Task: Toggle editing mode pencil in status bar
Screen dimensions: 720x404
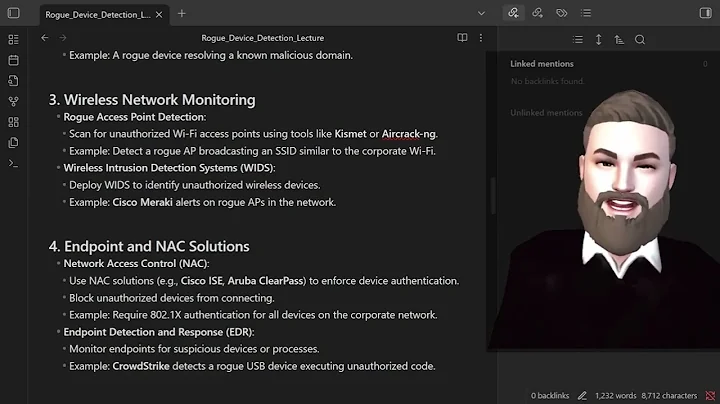Action: [x=582, y=395]
